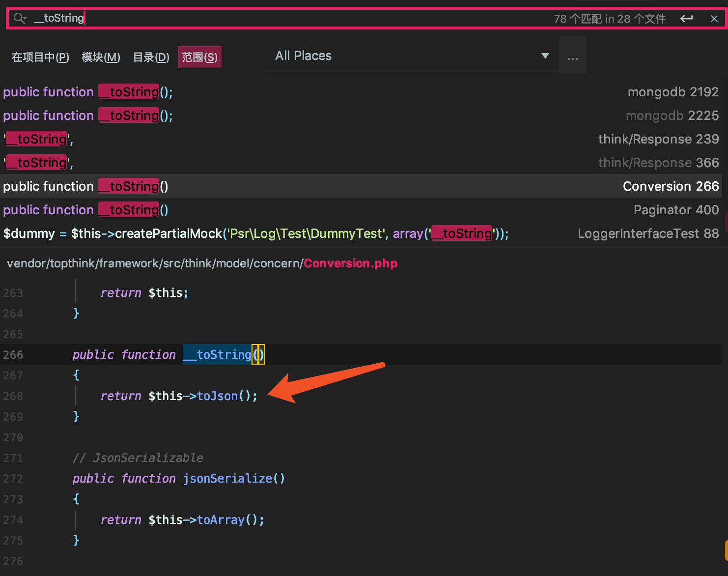728x576 pixels.
Task: Click toJson() call on line 268
Action: coord(227,396)
